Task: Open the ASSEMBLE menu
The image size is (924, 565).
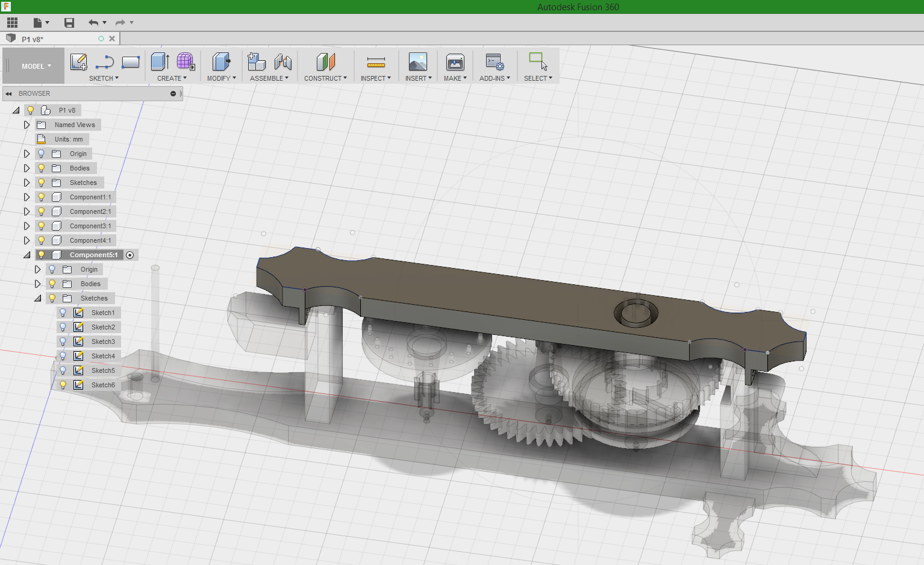Action: coord(269,78)
